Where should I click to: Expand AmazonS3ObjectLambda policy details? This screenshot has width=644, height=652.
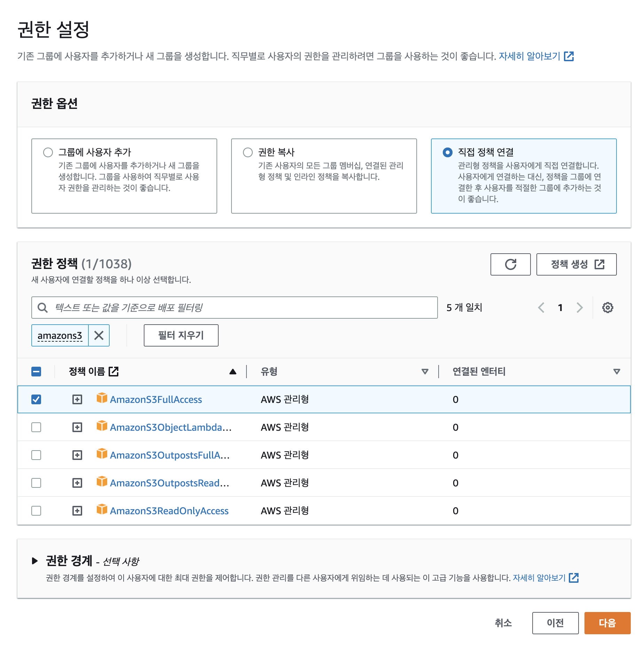click(x=77, y=427)
